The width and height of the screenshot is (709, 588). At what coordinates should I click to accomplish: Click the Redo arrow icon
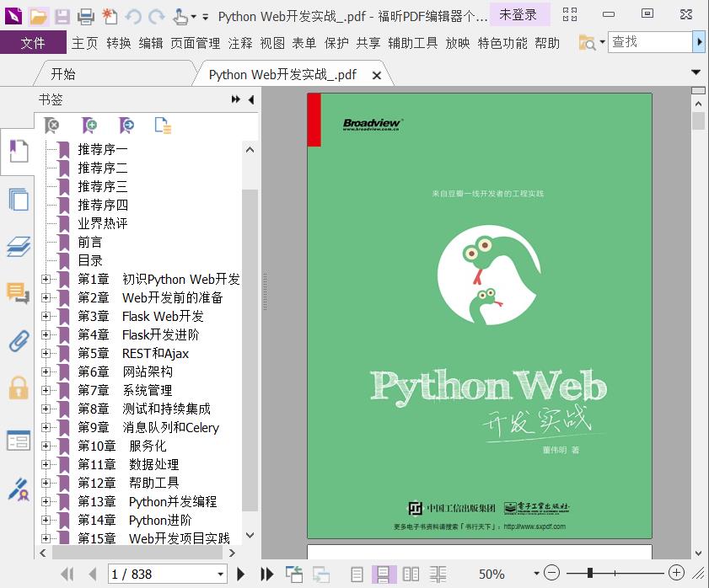(x=157, y=17)
